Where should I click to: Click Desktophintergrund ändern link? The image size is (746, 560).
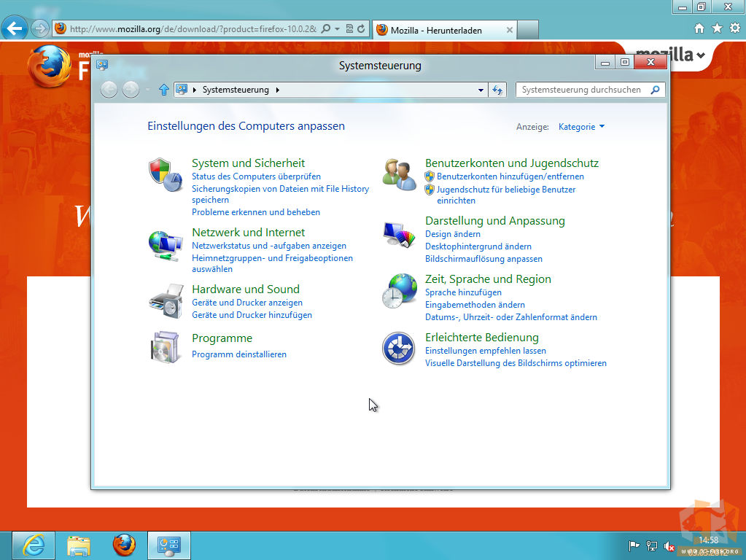tap(478, 246)
